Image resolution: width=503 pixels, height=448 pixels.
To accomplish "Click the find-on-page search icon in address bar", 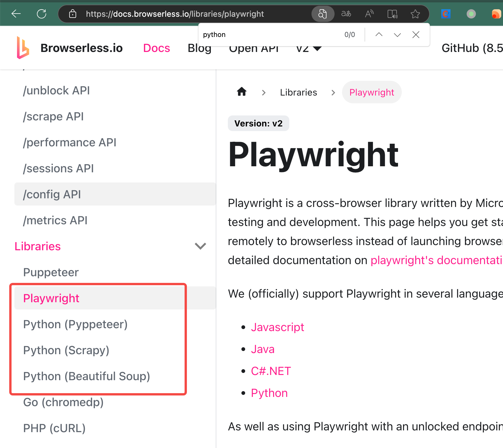I will [x=322, y=14].
